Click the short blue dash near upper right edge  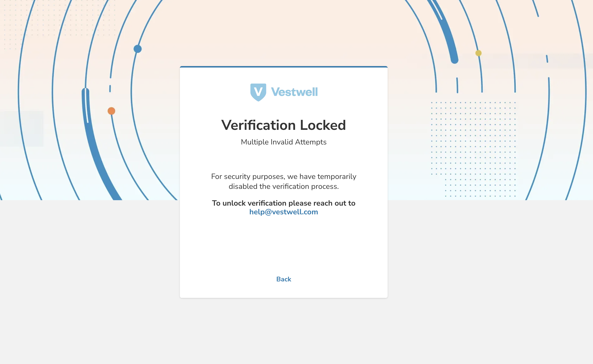tap(547, 59)
